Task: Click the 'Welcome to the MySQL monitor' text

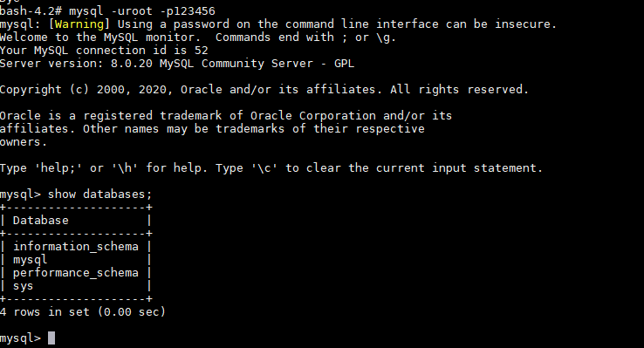Action: coord(100,38)
